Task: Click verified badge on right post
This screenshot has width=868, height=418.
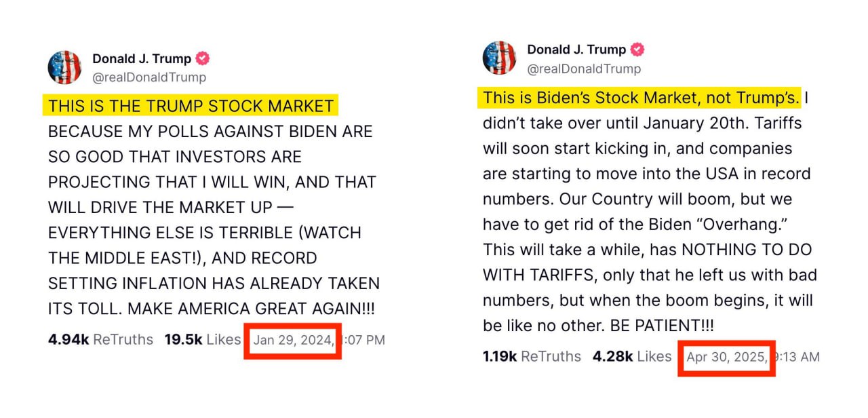Action: click(637, 49)
